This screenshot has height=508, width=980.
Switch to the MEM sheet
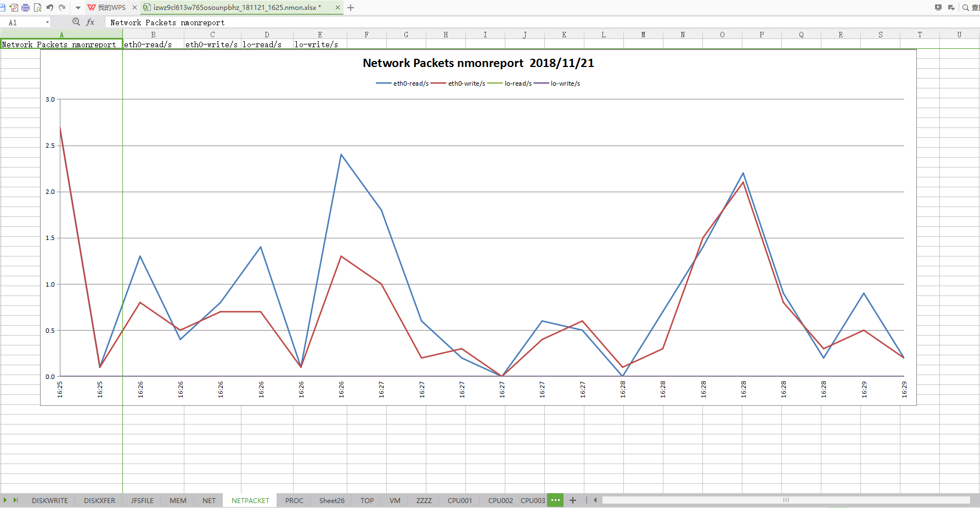178,500
